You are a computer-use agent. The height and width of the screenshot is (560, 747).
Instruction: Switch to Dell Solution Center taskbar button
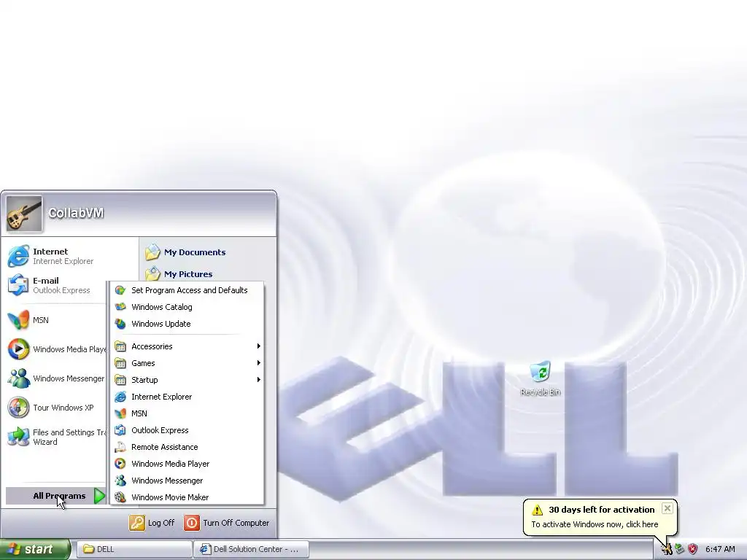pos(252,549)
